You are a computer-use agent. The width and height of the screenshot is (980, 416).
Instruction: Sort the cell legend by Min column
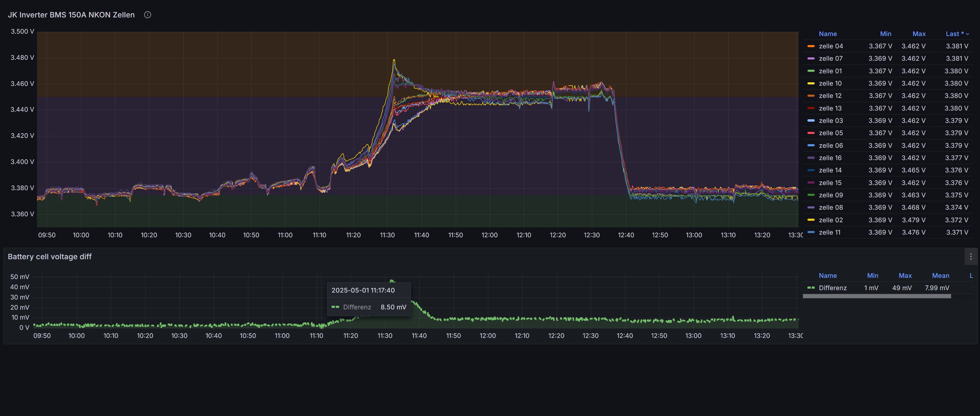point(885,34)
